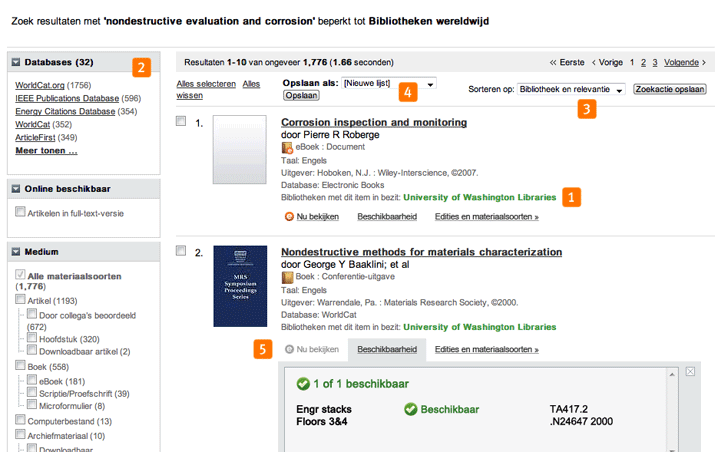Click the green Beschikbaar checkmark icon
718x452 pixels.
tap(410, 409)
